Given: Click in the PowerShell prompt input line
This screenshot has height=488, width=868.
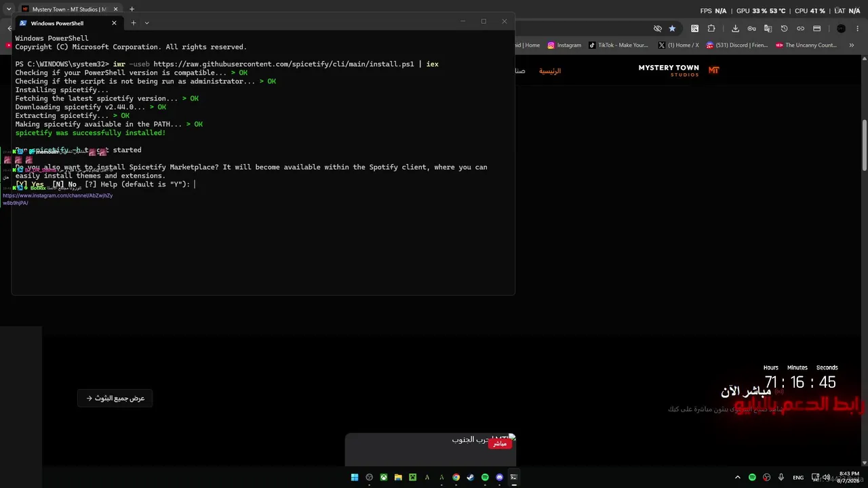Looking at the screenshot, I should [195, 184].
